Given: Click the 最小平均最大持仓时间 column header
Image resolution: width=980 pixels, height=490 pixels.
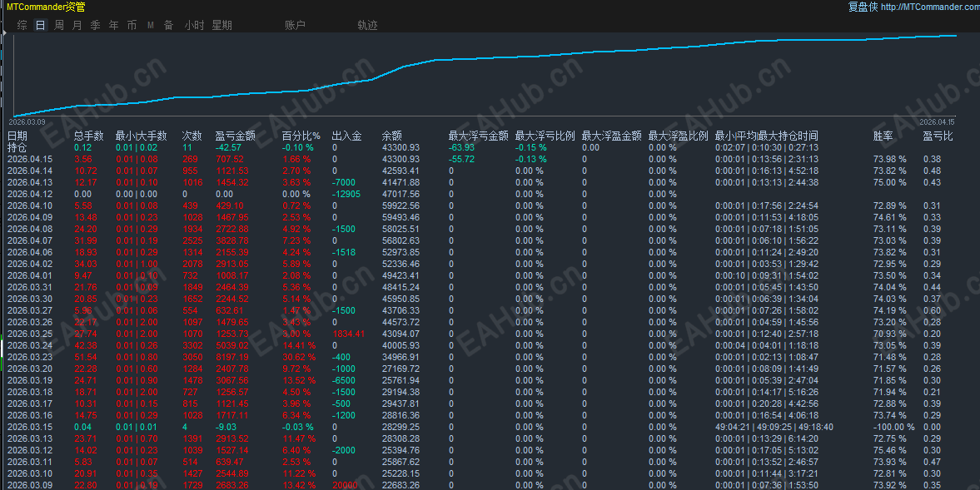Looking at the screenshot, I should [x=767, y=136].
